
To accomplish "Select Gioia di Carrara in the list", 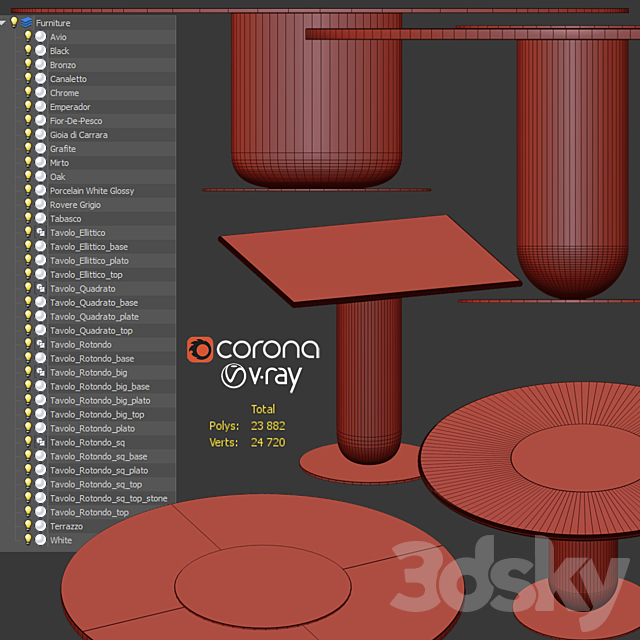I will click(78, 134).
